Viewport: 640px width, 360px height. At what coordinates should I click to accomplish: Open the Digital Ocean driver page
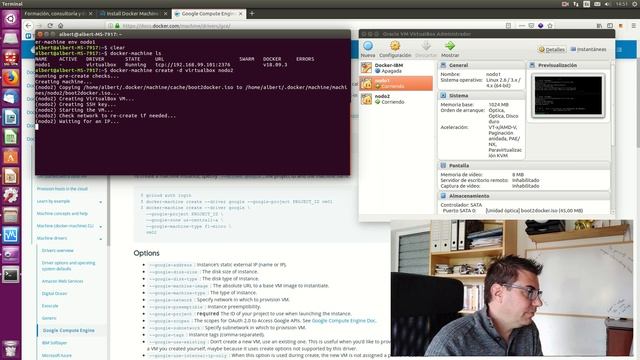coord(54,293)
